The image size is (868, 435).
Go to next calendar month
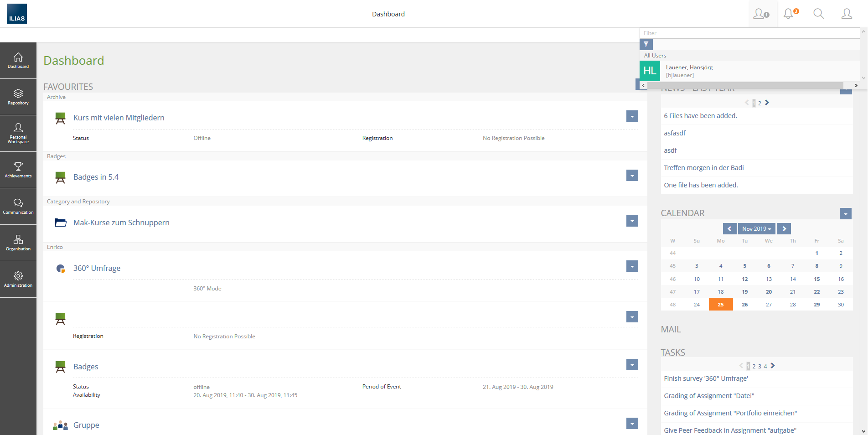click(x=784, y=229)
